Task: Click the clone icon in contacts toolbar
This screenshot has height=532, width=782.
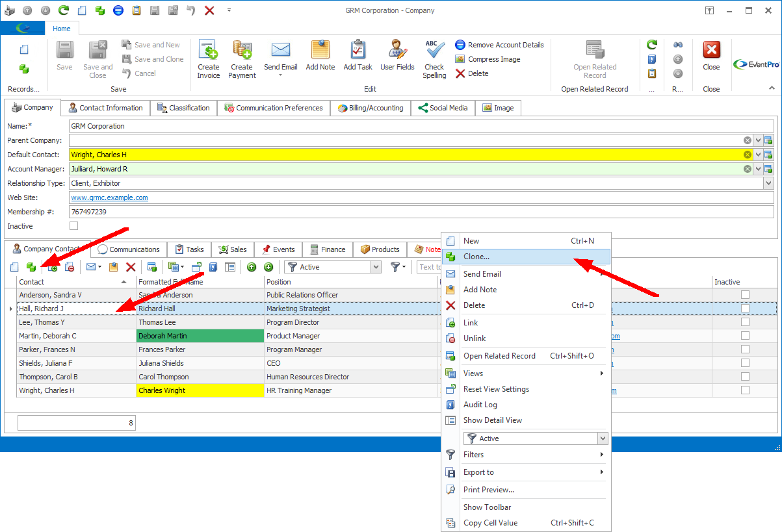Action: click(x=31, y=267)
